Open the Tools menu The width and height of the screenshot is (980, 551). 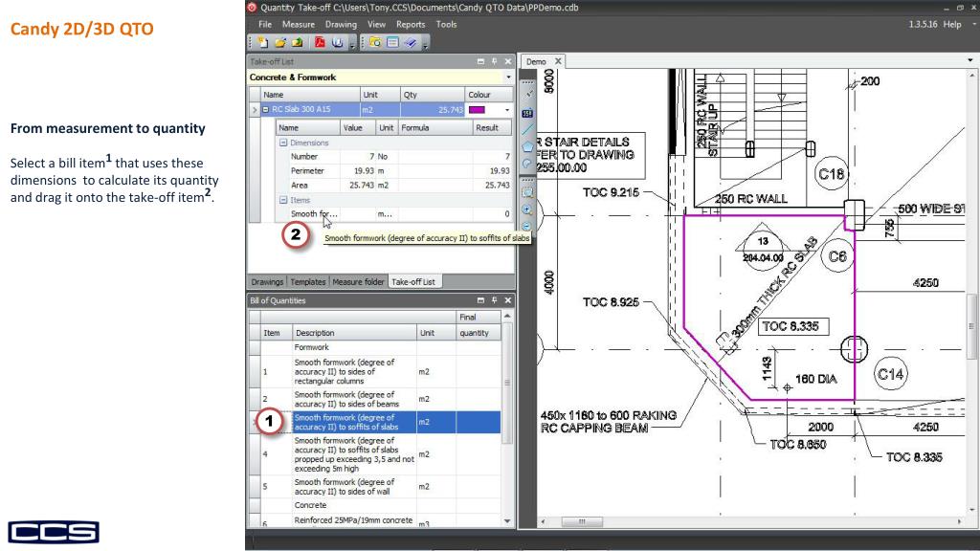(x=446, y=24)
